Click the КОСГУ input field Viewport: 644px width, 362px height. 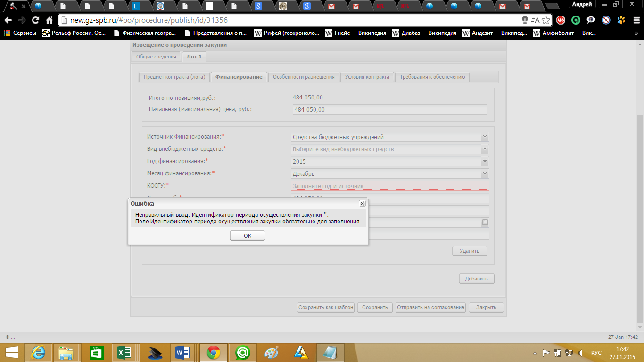coord(389,186)
